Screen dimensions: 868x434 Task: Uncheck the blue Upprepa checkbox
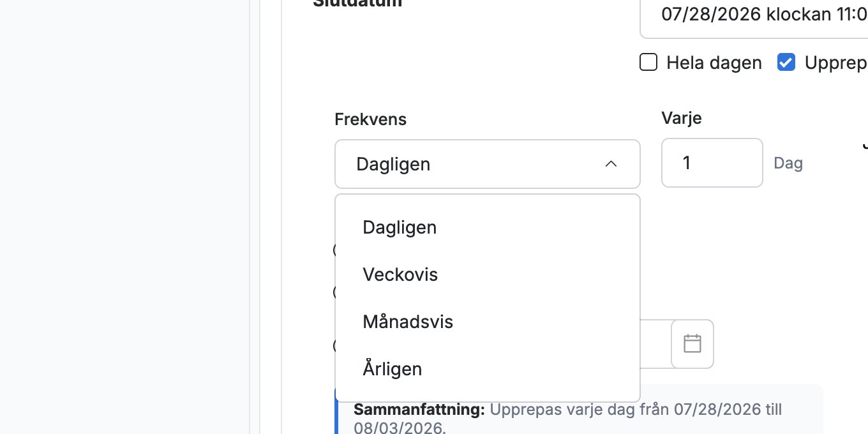pos(786,63)
